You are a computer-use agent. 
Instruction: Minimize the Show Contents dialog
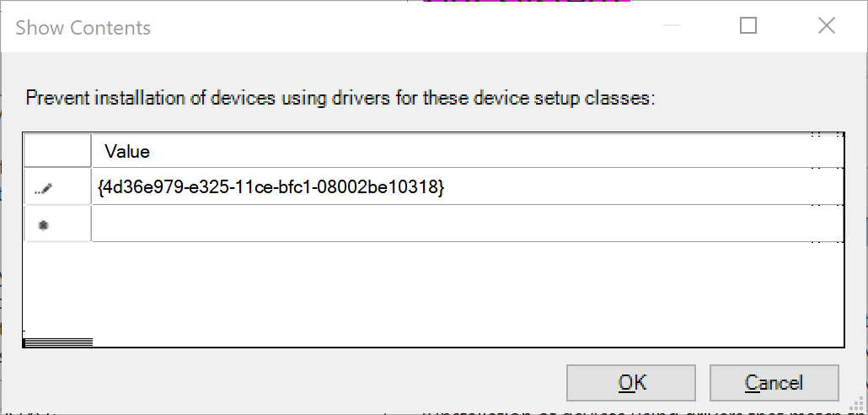point(670,26)
